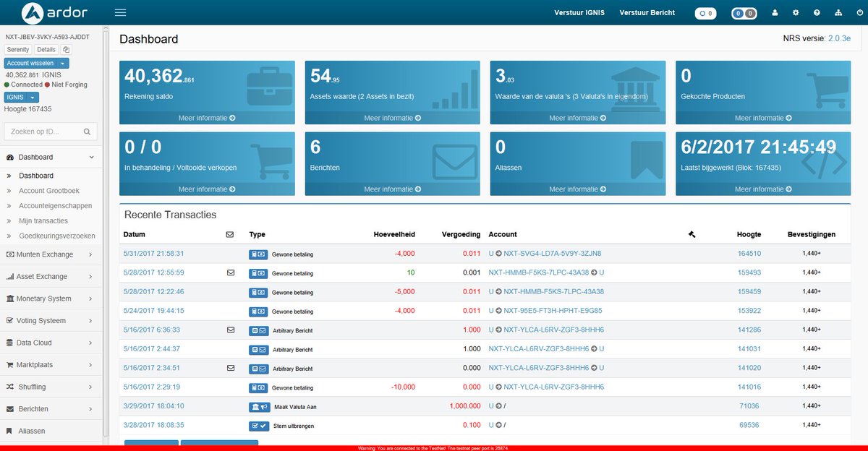Viewport: 868px width, 451px height.
Task: Click the first notification counter badge
Action: click(x=705, y=13)
